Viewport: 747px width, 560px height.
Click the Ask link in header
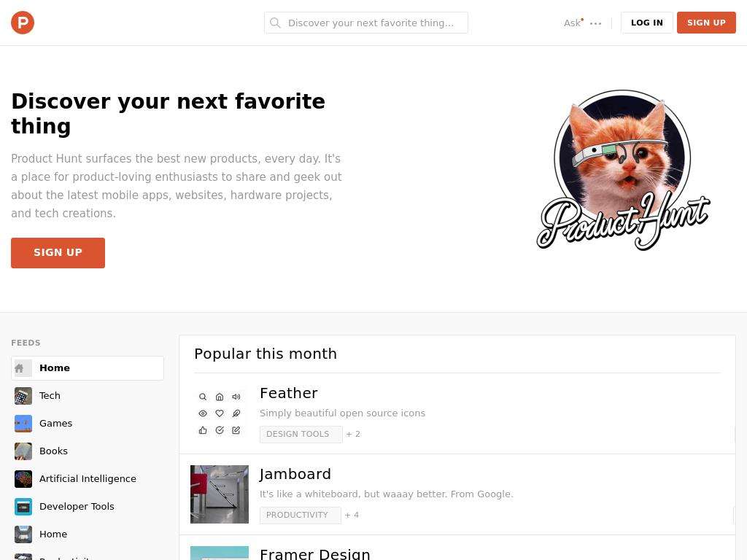pyautogui.click(x=572, y=23)
